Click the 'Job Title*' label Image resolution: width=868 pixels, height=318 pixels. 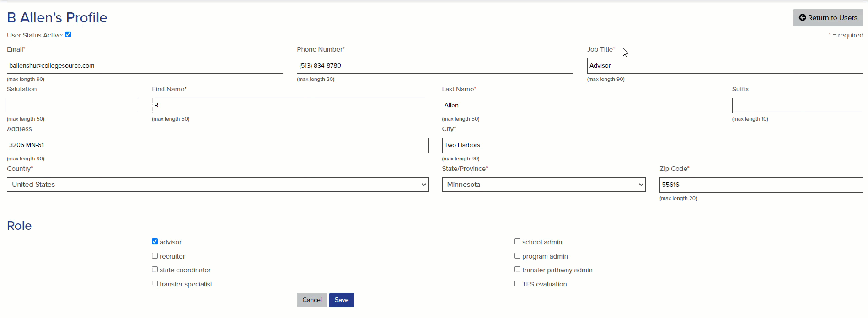(x=601, y=49)
